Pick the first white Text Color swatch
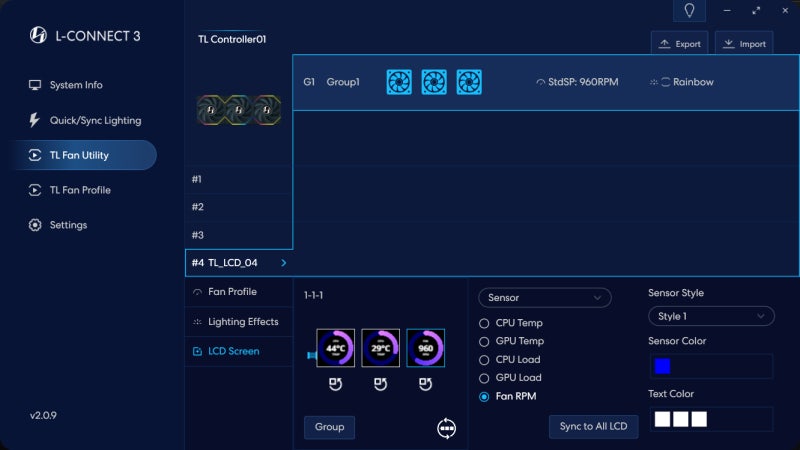Image resolution: width=800 pixels, height=450 pixels. tap(662, 419)
